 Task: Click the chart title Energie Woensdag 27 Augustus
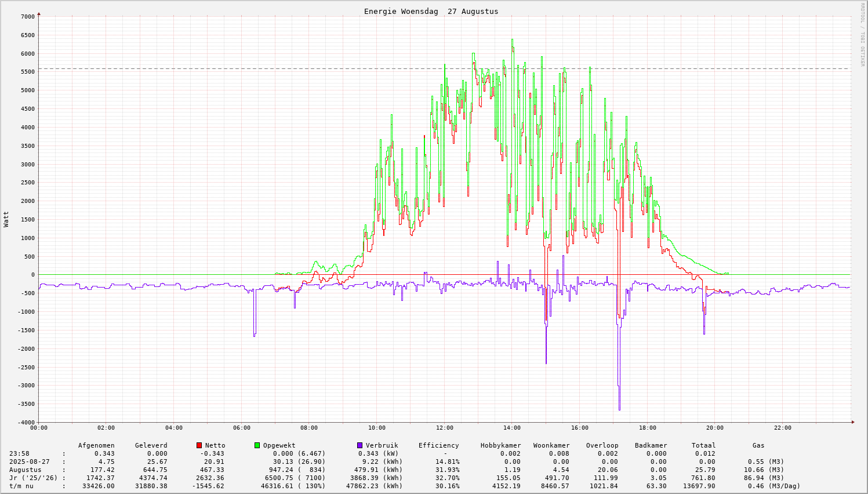coord(431,12)
